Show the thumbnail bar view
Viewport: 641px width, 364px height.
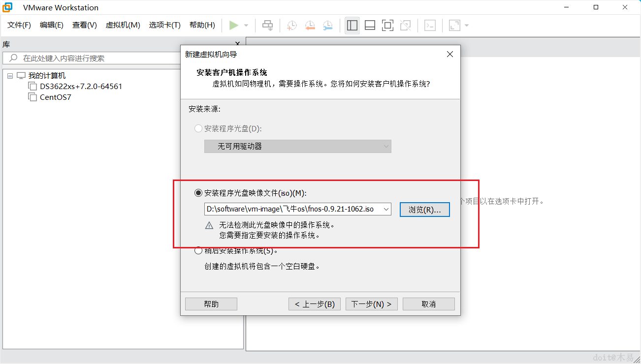(370, 25)
